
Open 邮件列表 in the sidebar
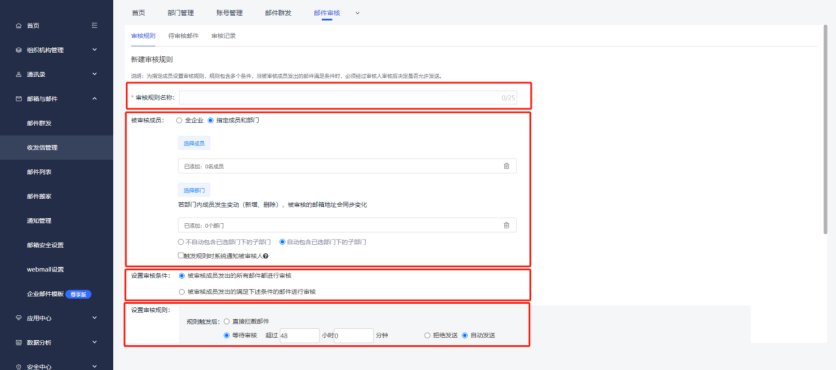click(39, 172)
